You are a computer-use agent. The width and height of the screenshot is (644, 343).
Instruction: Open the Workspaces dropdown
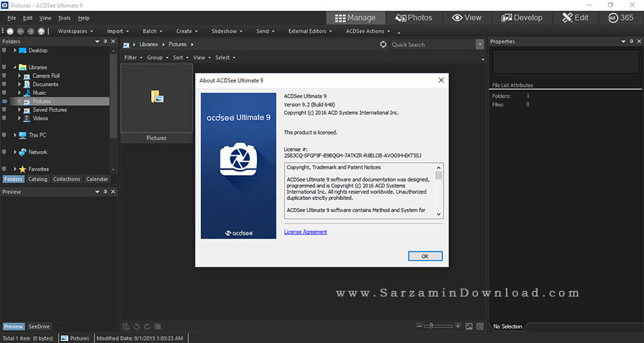pos(75,31)
